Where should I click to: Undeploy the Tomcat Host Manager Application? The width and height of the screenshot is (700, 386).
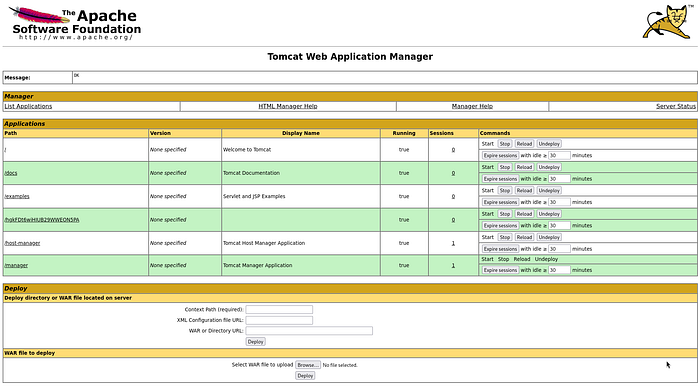pos(549,237)
